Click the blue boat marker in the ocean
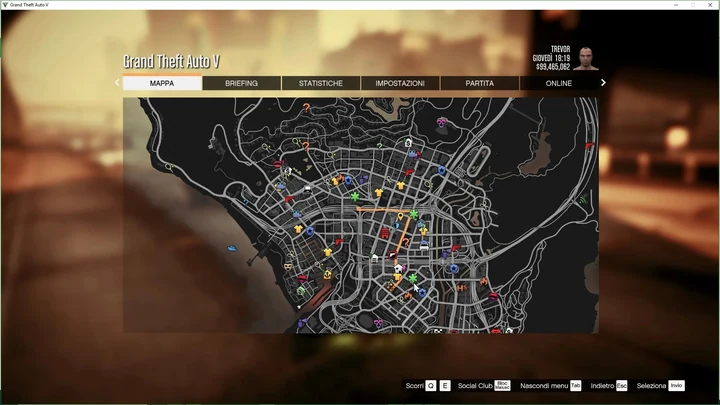Image resolution: width=720 pixels, height=405 pixels. [x=232, y=248]
